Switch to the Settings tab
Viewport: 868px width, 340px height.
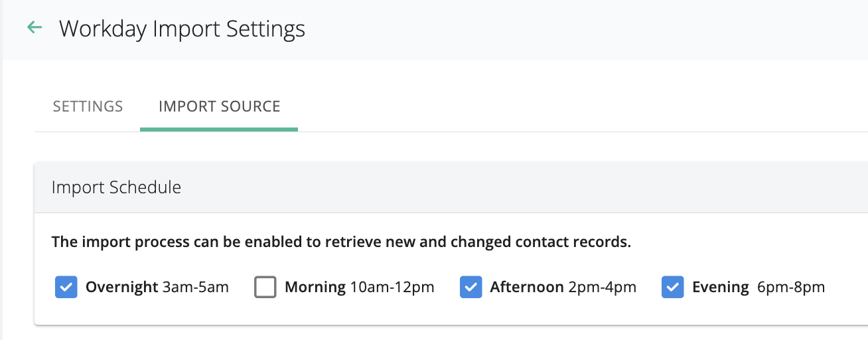click(88, 106)
